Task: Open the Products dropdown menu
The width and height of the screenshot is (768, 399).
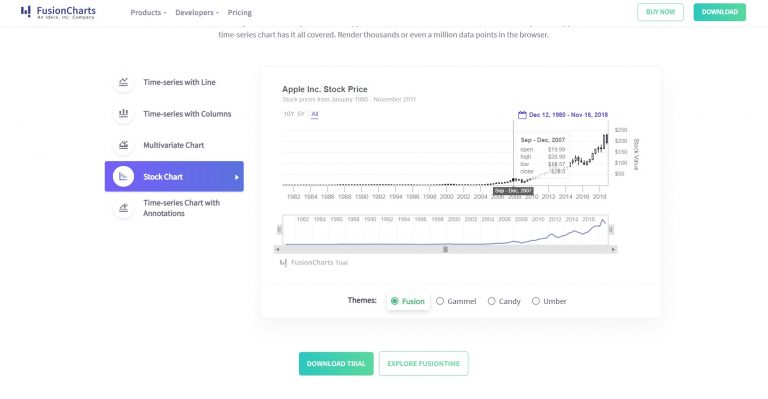Action: pos(148,12)
